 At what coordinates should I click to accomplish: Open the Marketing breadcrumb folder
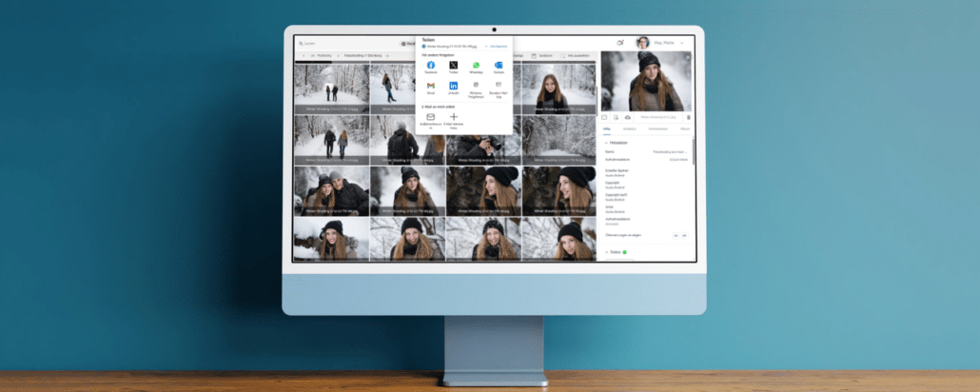tap(323, 55)
